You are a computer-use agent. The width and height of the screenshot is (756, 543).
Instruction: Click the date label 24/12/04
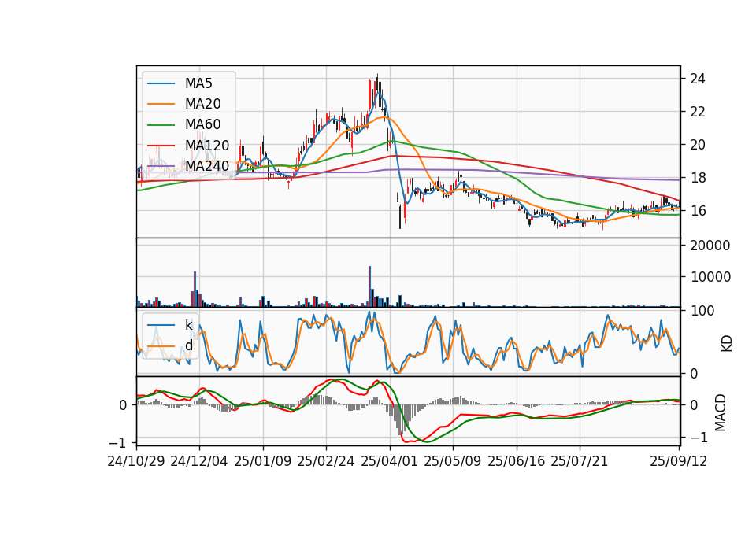(x=199, y=461)
